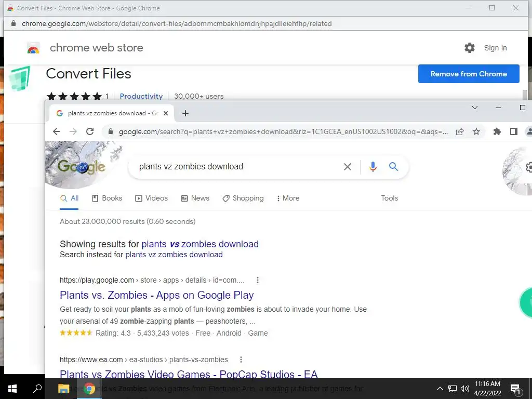Screen dimensions: 532x399
Task: Open the side panel icon in Chrome toolbar
Action: [x=514, y=131]
